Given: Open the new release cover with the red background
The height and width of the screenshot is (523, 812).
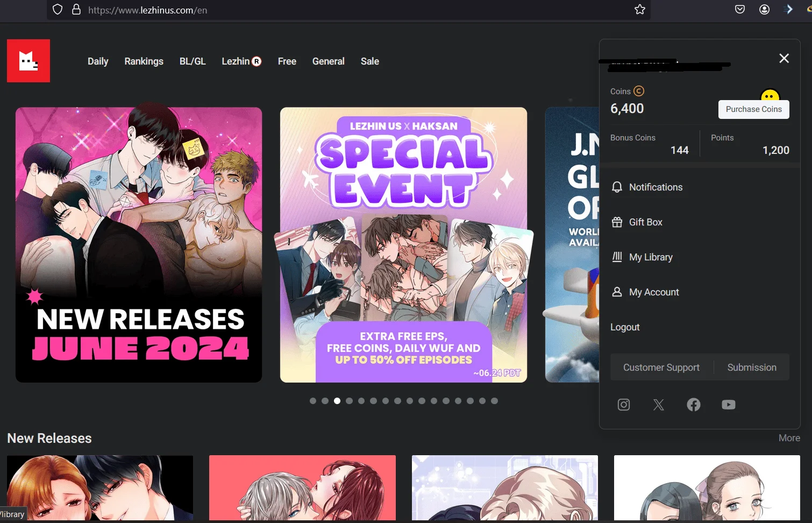Looking at the screenshot, I should 302,488.
